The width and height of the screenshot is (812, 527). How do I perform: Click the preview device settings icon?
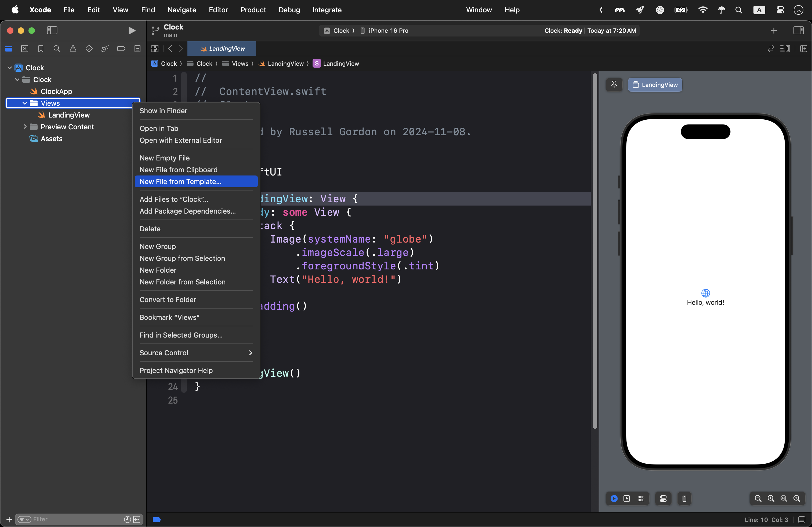coord(663,498)
